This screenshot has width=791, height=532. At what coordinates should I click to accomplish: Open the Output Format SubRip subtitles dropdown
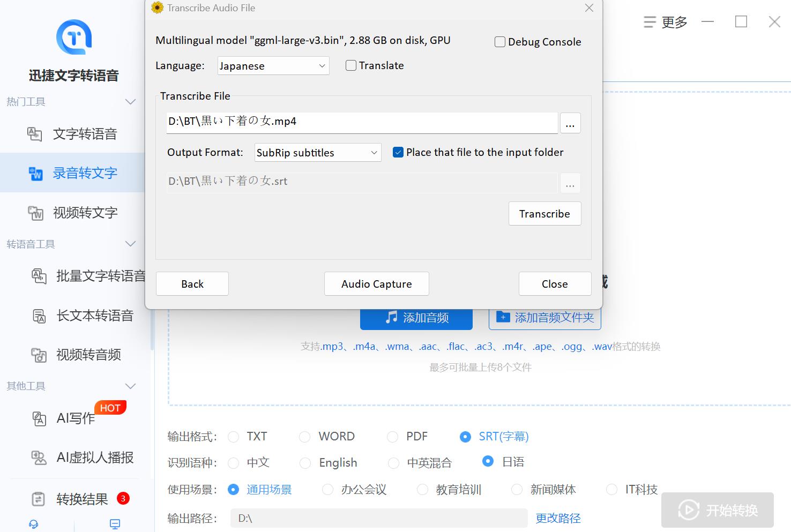[x=317, y=153]
